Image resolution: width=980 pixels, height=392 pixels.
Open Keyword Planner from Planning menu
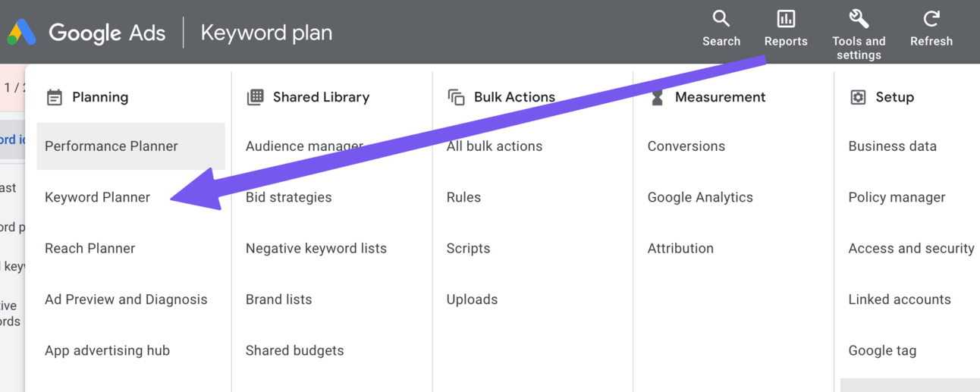pos(98,197)
